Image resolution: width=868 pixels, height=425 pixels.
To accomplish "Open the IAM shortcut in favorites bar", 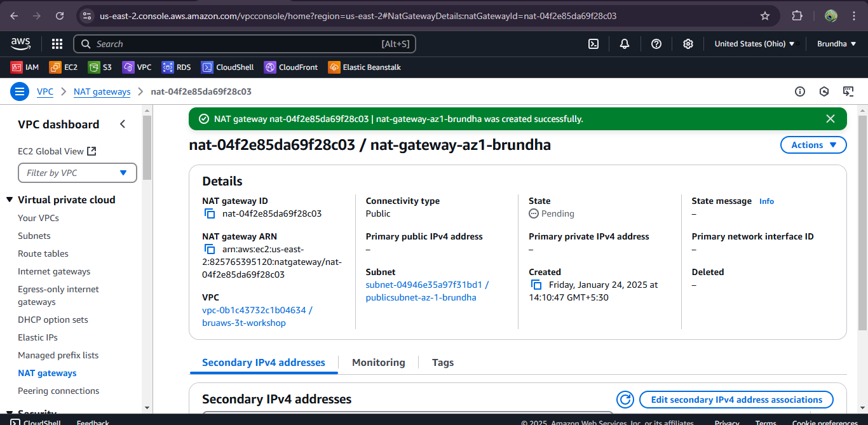I will [x=25, y=67].
